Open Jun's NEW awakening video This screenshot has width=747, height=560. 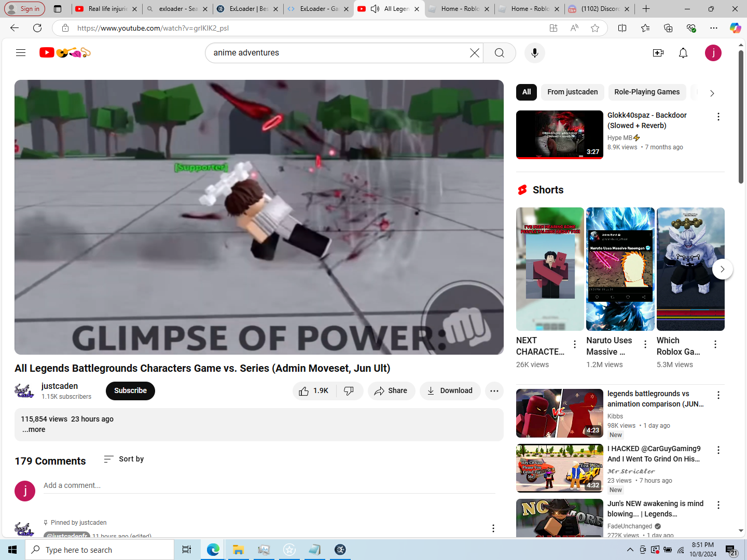560,517
